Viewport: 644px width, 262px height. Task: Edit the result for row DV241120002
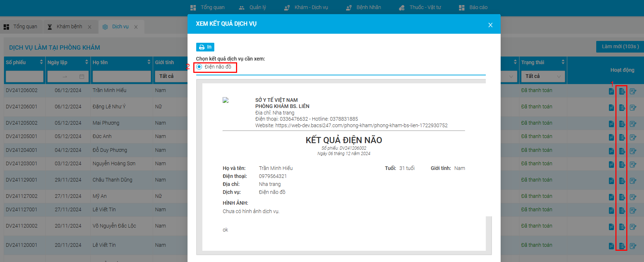point(633,227)
